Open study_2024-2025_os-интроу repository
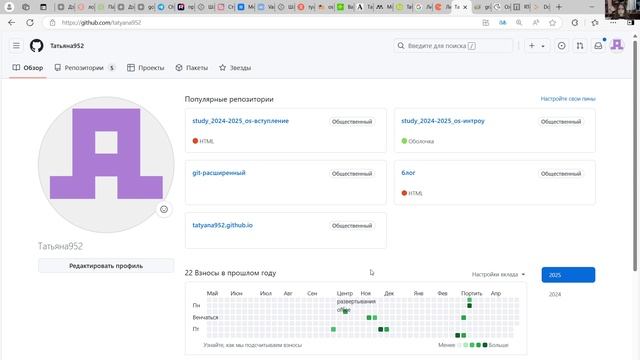This screenshot has height=360, width=640. coord(443,121)
